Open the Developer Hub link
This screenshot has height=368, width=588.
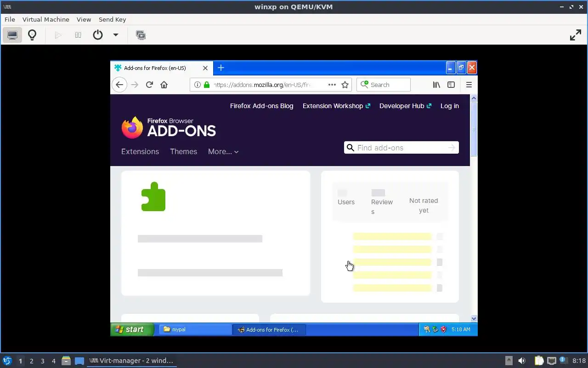tap(405, 106)
